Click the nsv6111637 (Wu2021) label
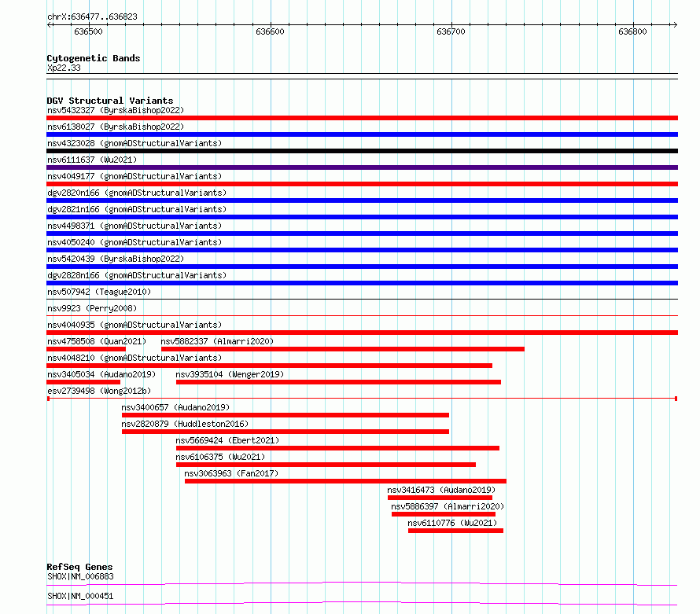Screen dimensions: 700x614 [x=92, y=160]
